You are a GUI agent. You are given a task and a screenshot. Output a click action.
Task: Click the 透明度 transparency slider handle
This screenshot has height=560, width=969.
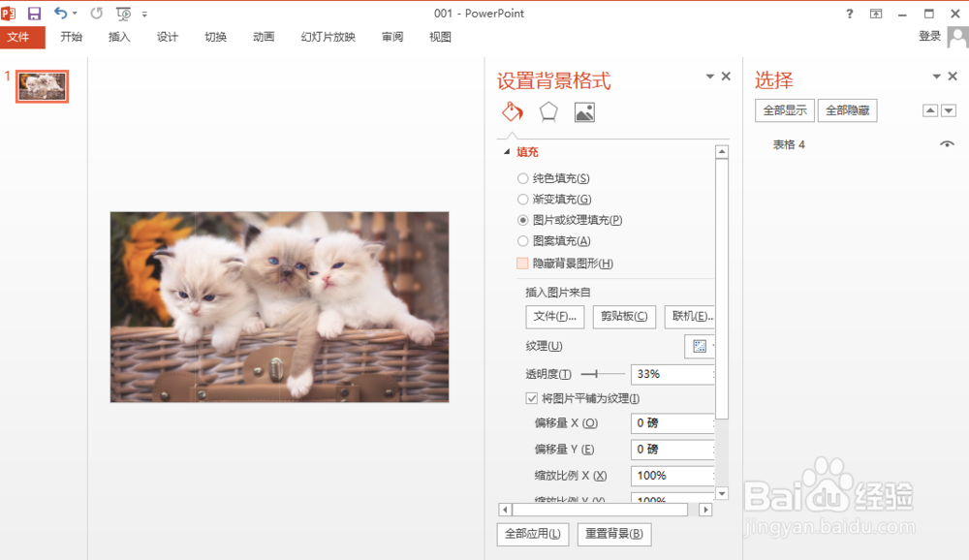[596, 374]
